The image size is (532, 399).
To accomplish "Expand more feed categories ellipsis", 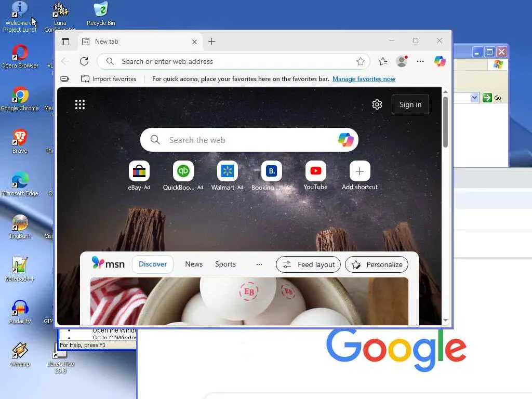I will coord(259,264).
